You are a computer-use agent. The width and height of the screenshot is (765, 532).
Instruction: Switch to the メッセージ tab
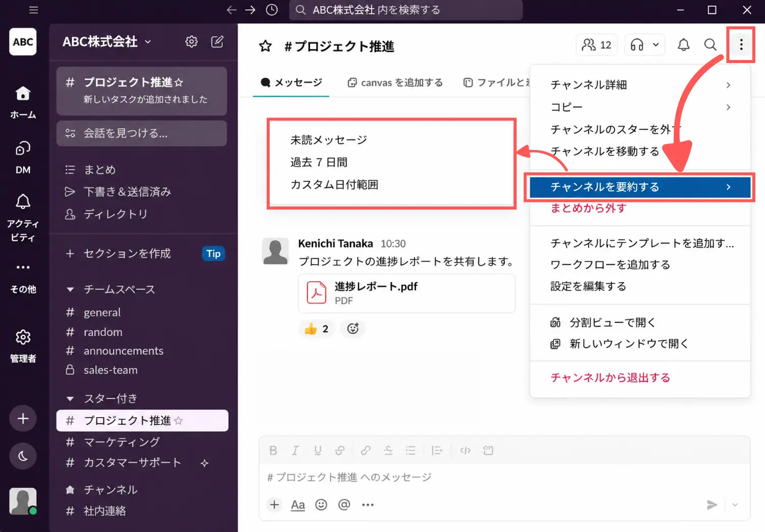click(x=291, y=82)
